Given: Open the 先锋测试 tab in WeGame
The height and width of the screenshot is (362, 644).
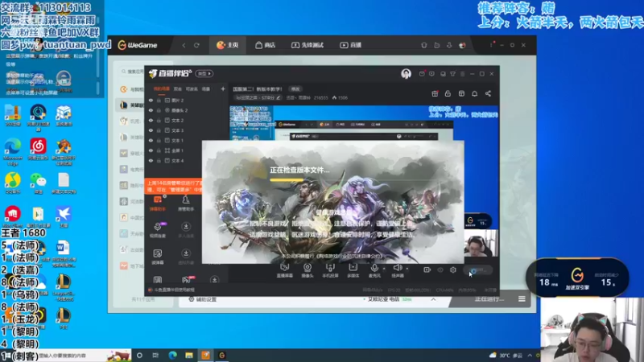Looking at the screenshot, I should (308, 45).
